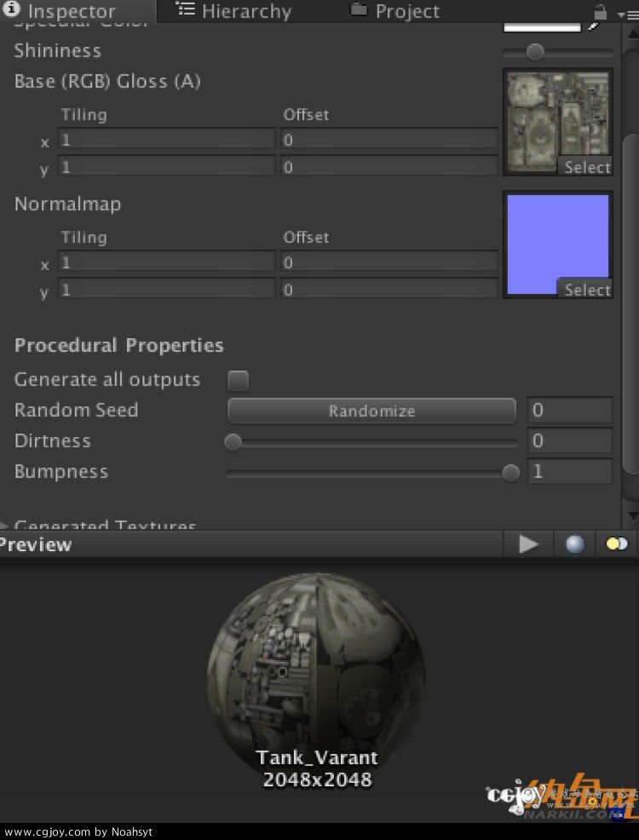Click the Preview panel title
The width and height of the screenshot is (639, 840).
pyautogui.click(x=35, y=545)
